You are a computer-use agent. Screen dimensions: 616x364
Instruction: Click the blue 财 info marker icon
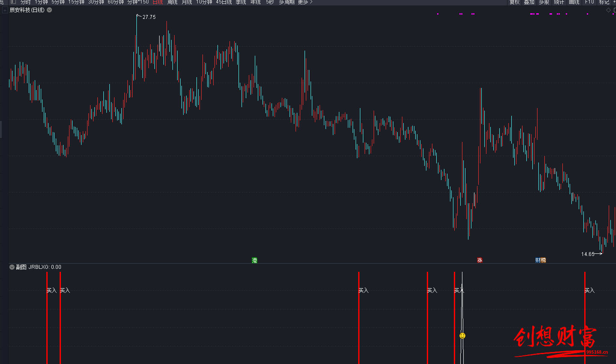[538, 260]
